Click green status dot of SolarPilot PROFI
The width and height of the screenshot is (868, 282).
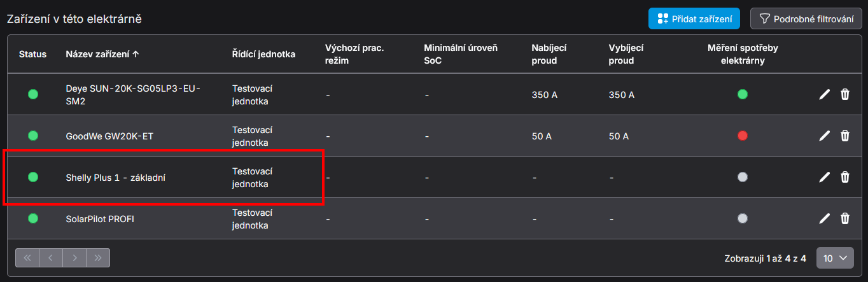point(33,218)
